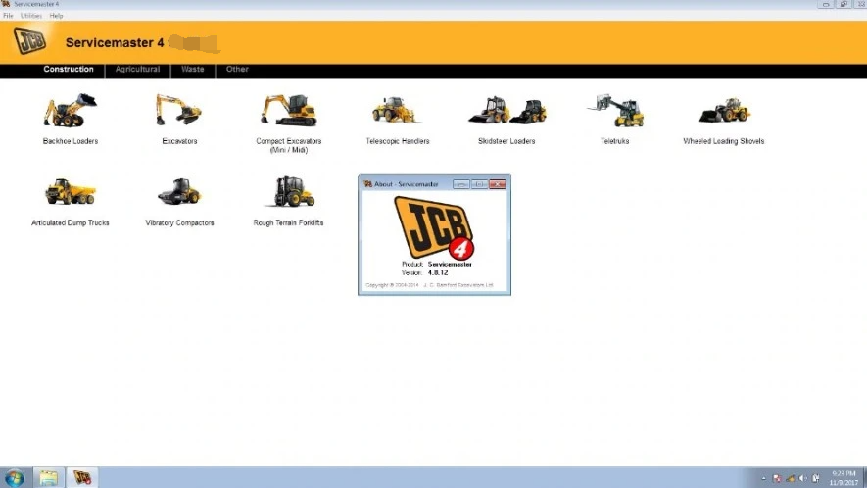
Task: Click the version number 4.8.12 text
Action: coord(438,273)
